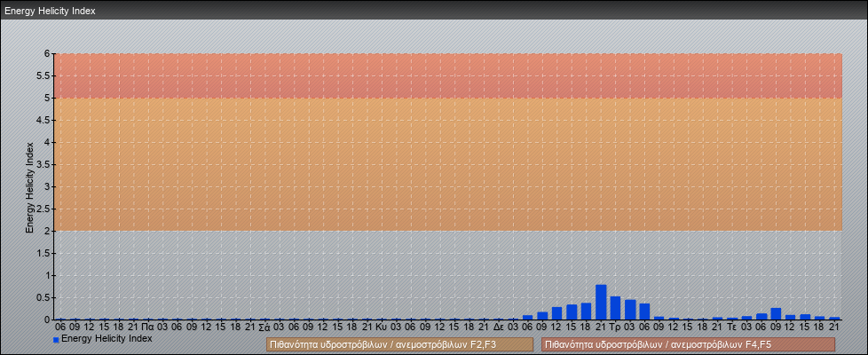Click the rotated Energy Helicity Index axis title

(x=29, y=186)
